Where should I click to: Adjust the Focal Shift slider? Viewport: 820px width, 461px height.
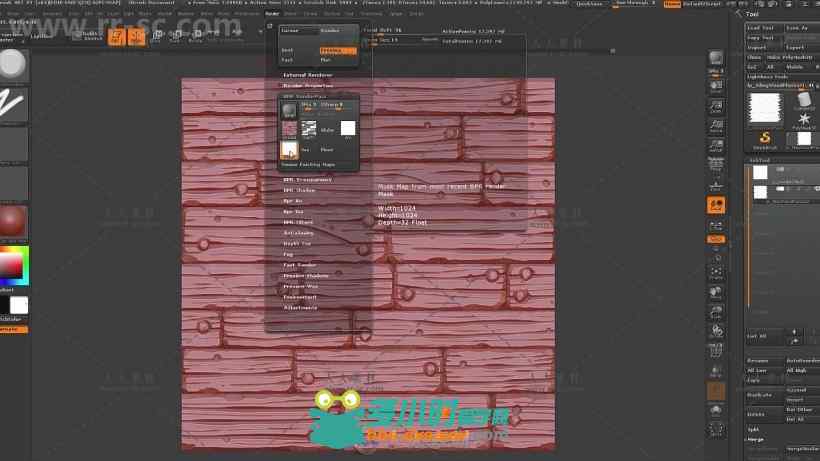click(x=401, y=30)
